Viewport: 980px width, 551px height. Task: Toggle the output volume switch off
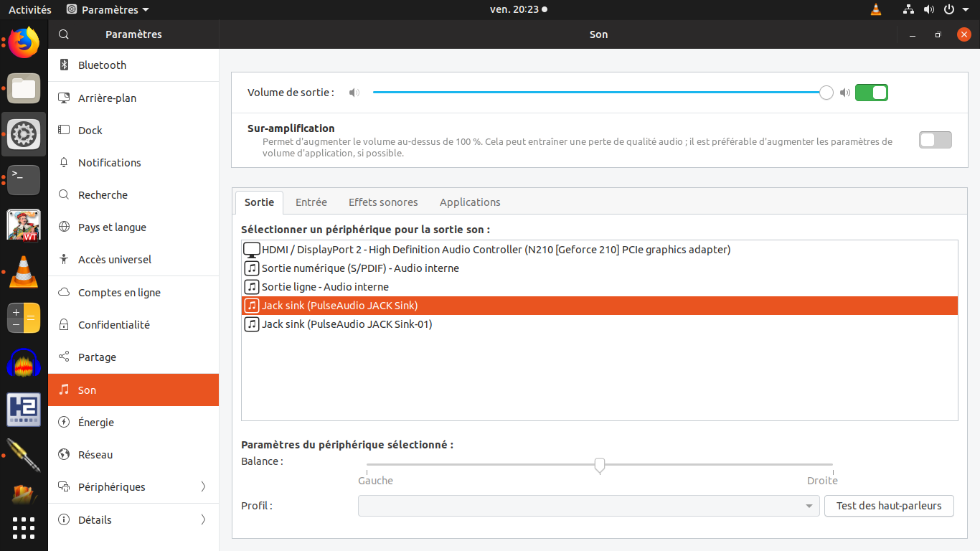[x=871, y=93]
